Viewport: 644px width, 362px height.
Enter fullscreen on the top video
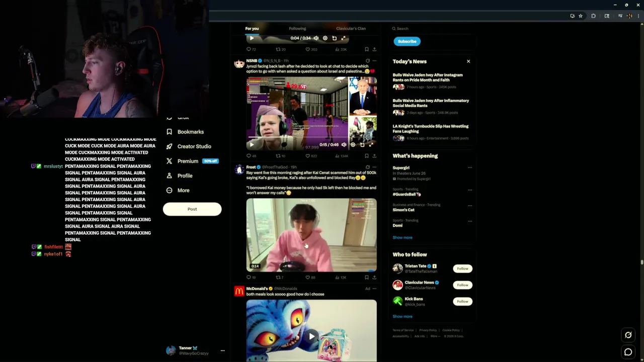(344, 38)
